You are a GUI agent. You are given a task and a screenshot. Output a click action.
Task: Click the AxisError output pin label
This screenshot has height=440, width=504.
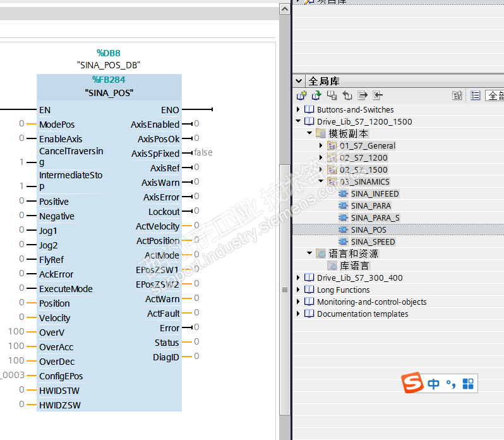[x=161, y=197]
